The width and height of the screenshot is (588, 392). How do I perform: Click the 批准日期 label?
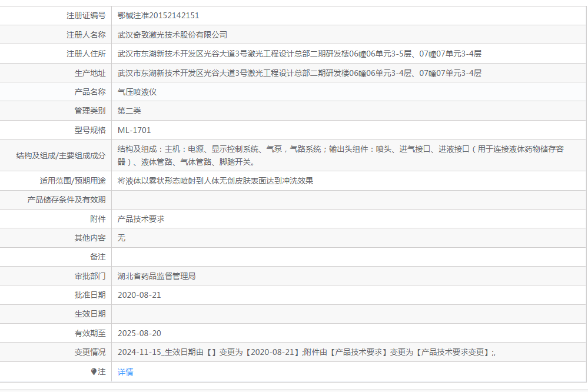(x=90, y=295)
